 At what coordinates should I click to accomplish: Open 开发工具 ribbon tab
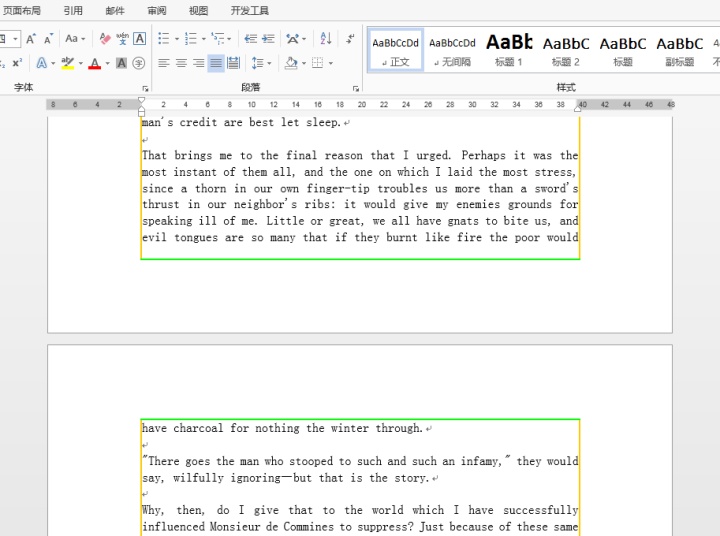(250, 11)
